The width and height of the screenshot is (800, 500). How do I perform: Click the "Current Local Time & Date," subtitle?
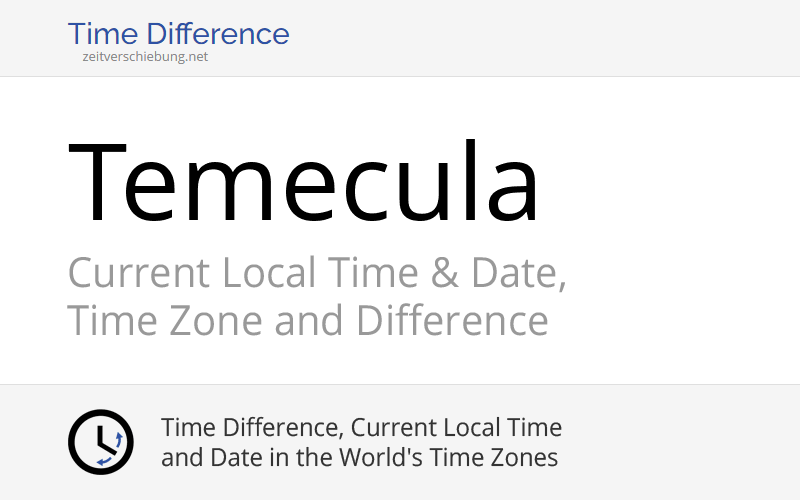pyautogui.click(x=317, y=272)
